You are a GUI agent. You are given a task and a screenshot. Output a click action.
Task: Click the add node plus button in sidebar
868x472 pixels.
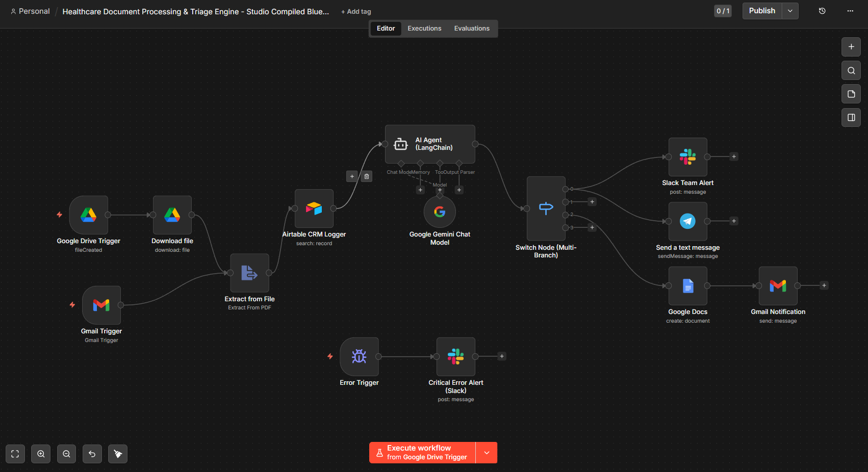(x=851, y=47)
